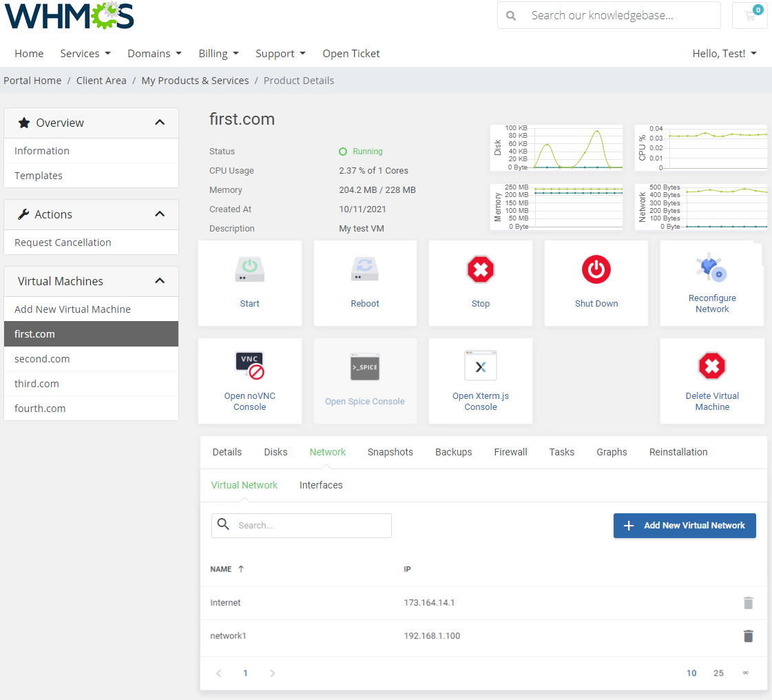Show 25 entries per page
Image resolution: width=772 pixels, height=700 pixels.
(718, 673)
